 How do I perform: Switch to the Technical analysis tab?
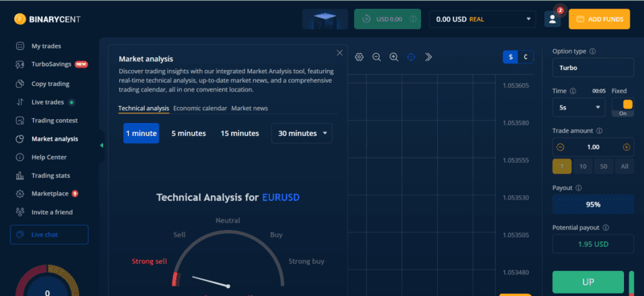point(144,109)
